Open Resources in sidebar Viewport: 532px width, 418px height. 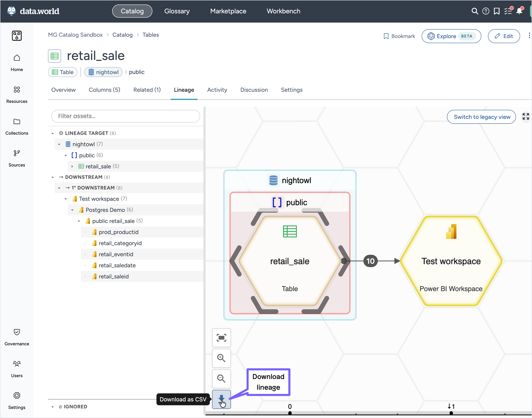[17, 95]
